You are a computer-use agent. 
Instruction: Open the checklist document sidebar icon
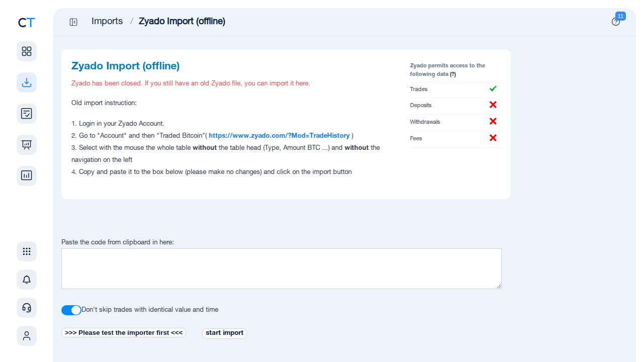[x=27, y=114]
